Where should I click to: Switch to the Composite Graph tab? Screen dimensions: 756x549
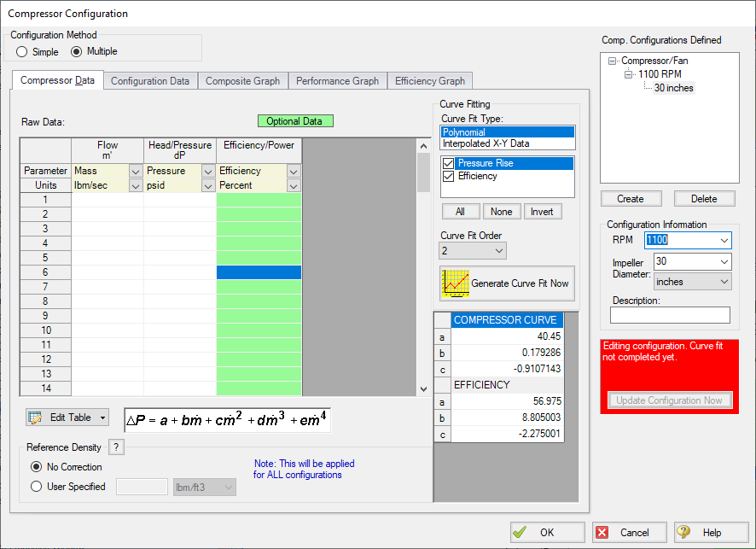click(242, 81)
